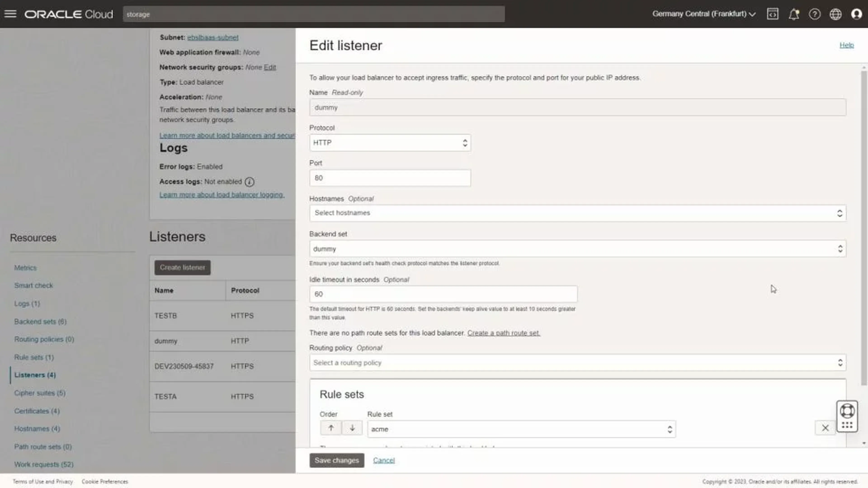Click the Create a path route set link

pyautogui.click(x=503, y=333)
